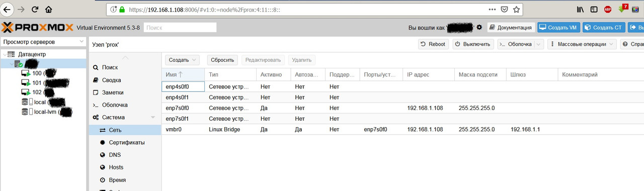Open the Hosts menu item
The image size is (644, 191).
[116, 167]
